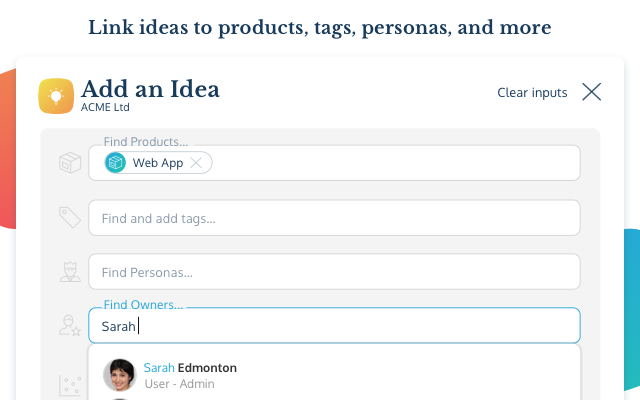640x400 pixels.
Task: Clear inputs of the idea form
Action: click(532, 93)
